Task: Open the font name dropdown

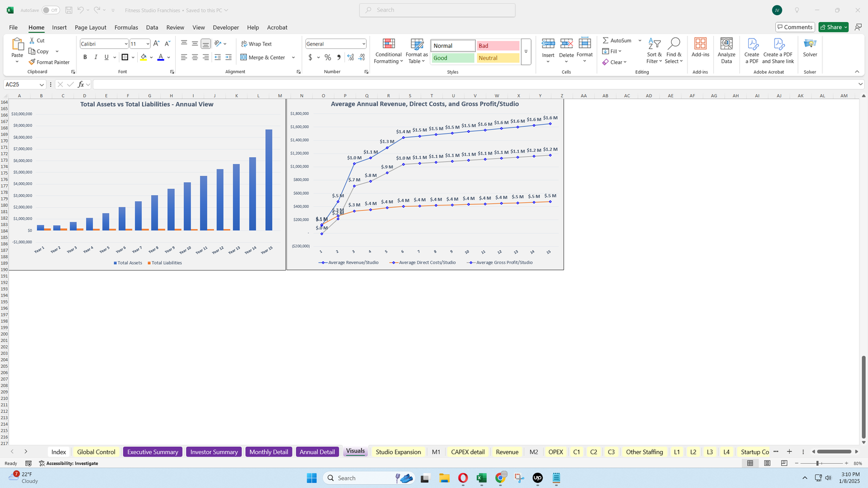Action: click(126, 44)
